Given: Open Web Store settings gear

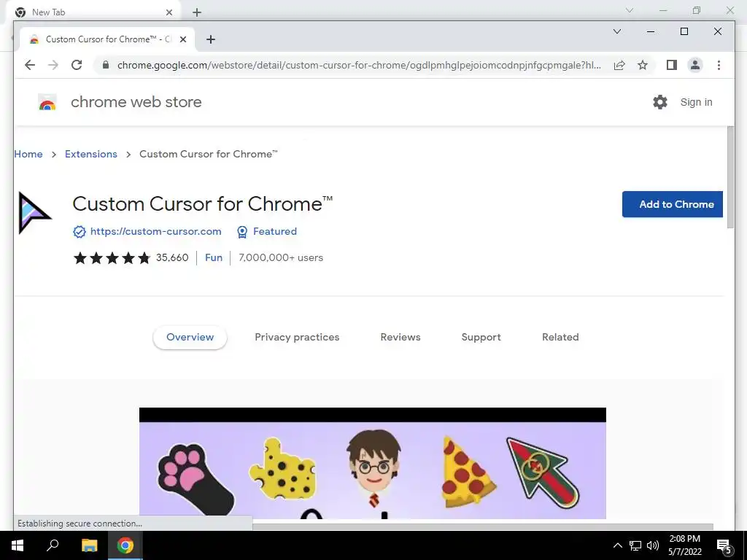Looking at the screenshot, I should 659,102.
